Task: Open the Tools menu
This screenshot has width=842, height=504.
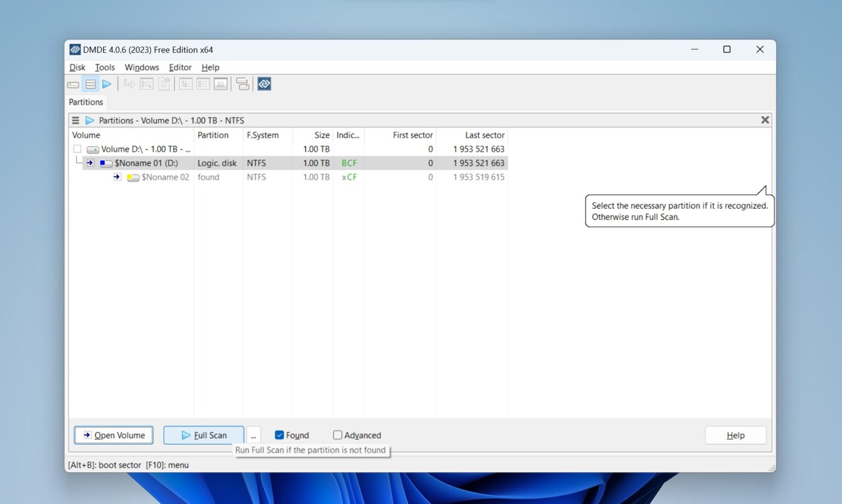Action: [x=105, y=67]
